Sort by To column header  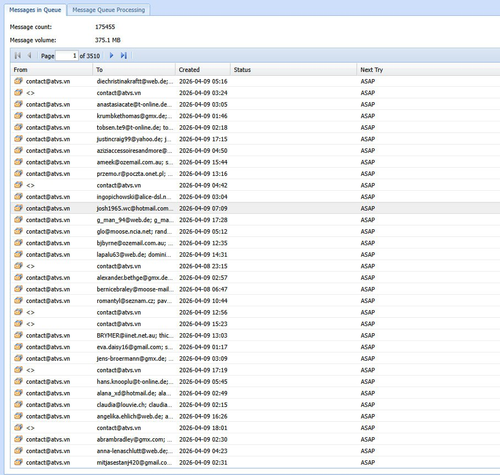[134, 70]
